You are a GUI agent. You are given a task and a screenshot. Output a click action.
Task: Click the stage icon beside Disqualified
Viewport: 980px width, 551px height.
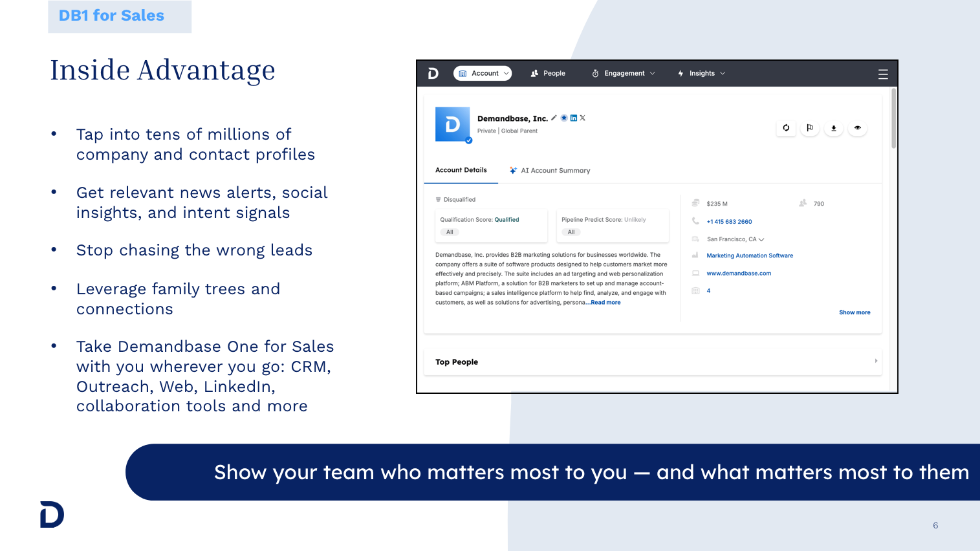(x=438, y=199)
